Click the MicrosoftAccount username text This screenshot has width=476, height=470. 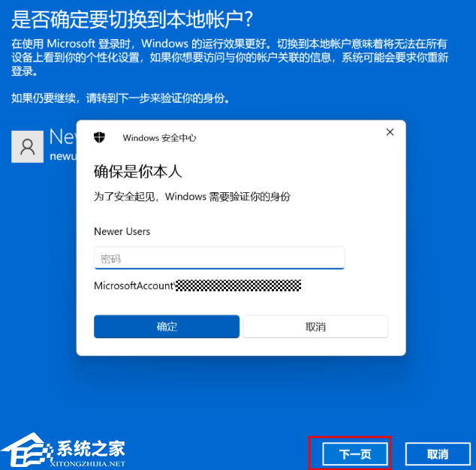coord(134,285)
